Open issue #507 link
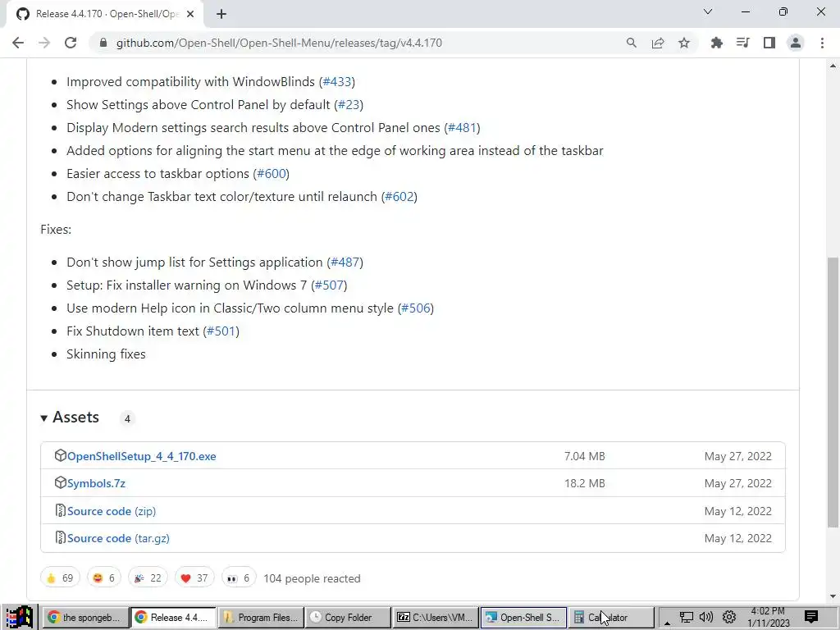This screenshot has width=840, height=630. point(329,285)
